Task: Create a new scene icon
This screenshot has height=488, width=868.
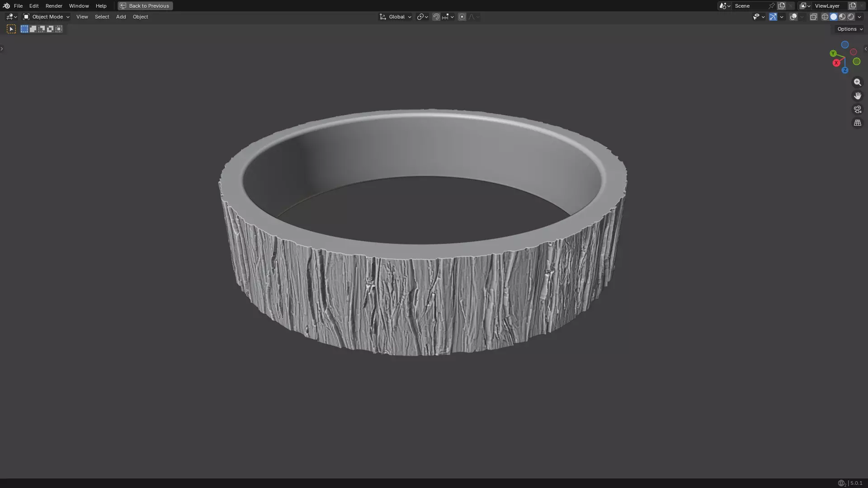Action: [782, 6]
